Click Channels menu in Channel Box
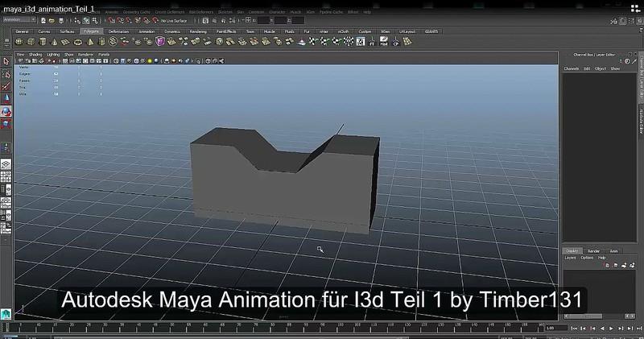The height and width of the screenshot is (339, 644). pyautogui.click(x=571, y=68)
